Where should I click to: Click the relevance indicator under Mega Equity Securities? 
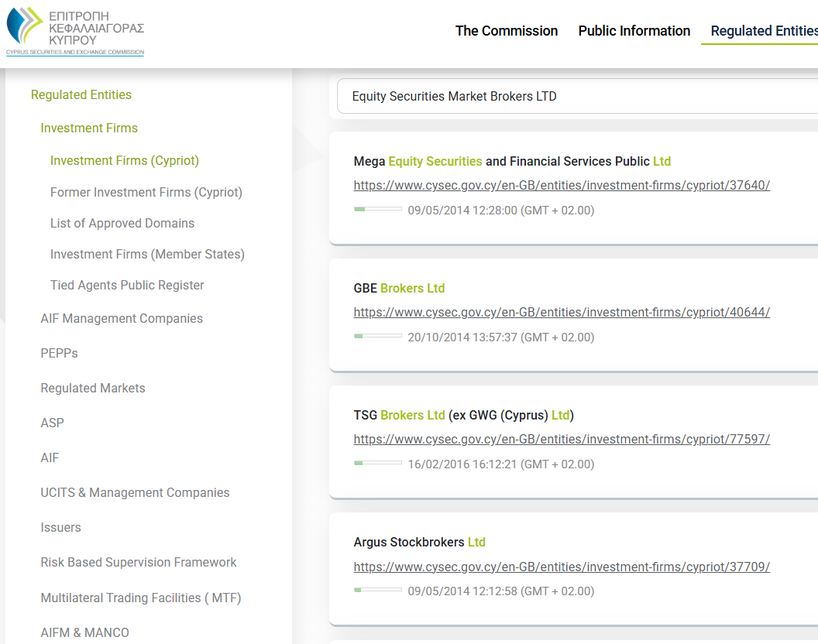(378, 210)
